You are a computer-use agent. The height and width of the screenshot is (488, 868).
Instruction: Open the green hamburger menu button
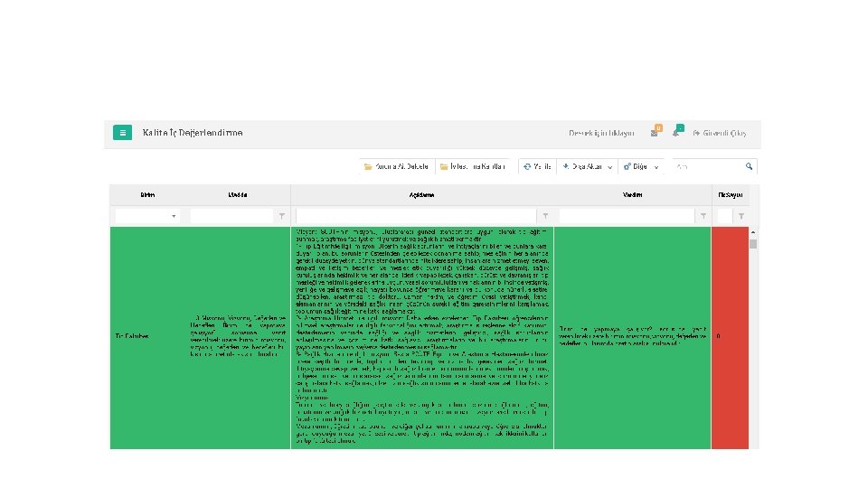pyautogui.click(x=122, y=133)
